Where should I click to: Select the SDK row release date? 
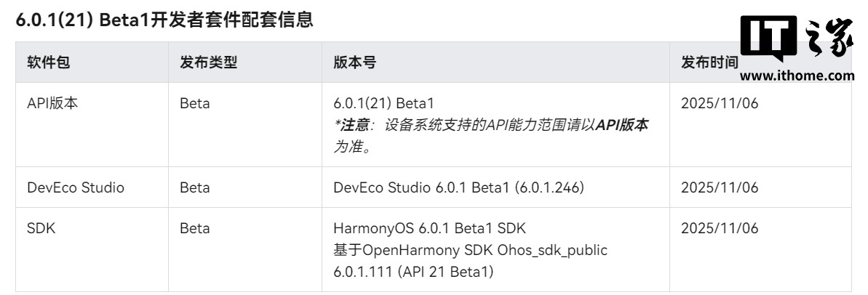pos(720,228)
